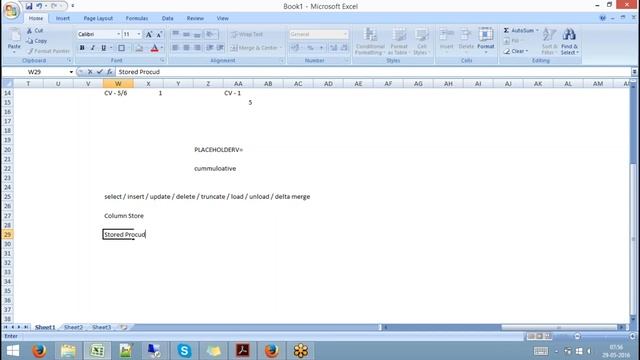Open Find & Select menu
This screenshot has width=640, height=360.
tap(569, 41)
